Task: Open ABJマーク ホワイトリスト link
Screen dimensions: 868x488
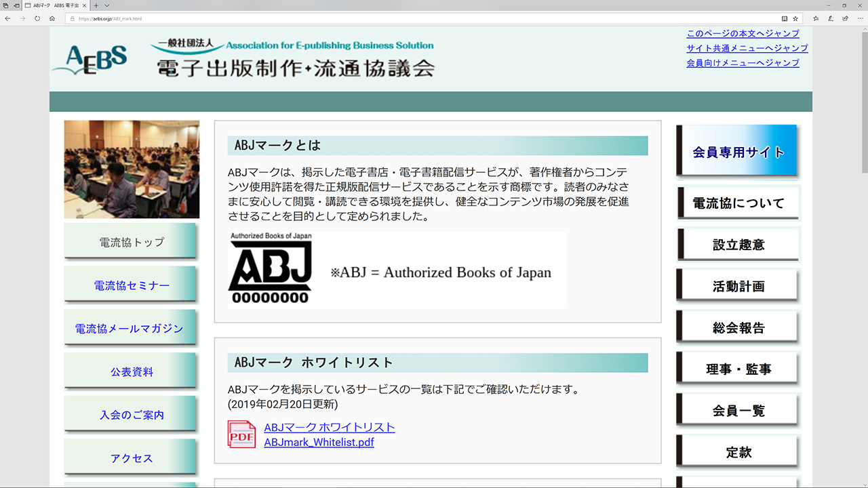Action: point(330,427)
